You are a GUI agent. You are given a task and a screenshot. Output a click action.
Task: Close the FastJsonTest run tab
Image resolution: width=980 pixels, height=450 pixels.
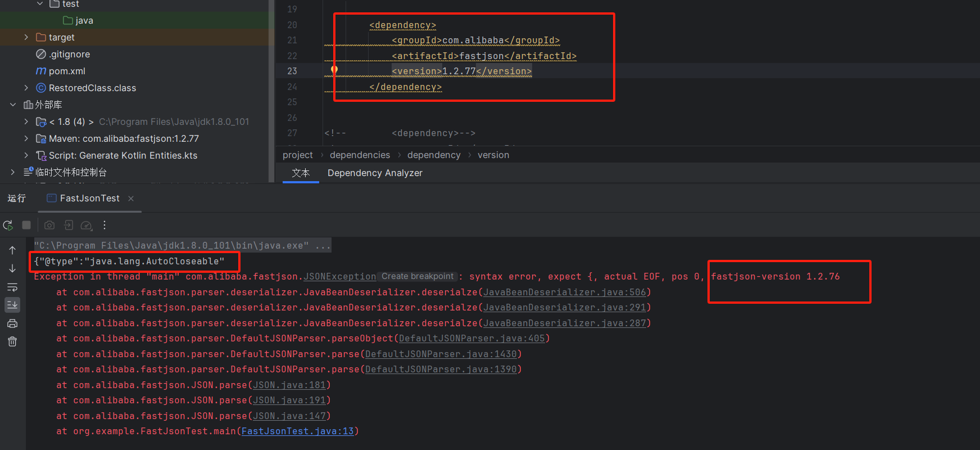131,199
